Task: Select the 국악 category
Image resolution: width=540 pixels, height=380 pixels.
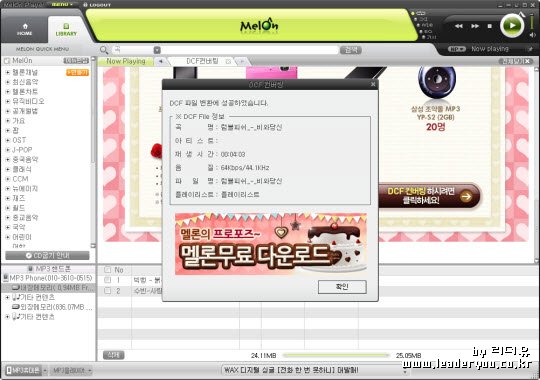Action: coord(19,227)
